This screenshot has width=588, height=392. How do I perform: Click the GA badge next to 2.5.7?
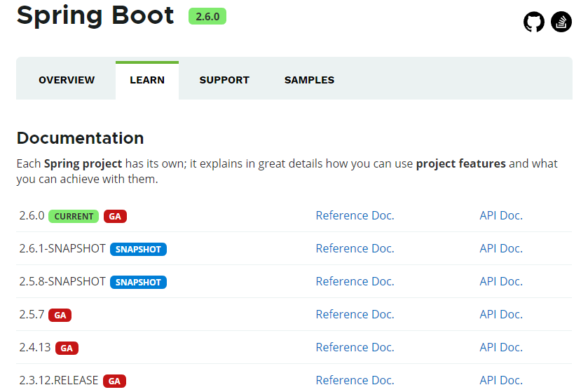pyautogui.click(x=60, y=315)
